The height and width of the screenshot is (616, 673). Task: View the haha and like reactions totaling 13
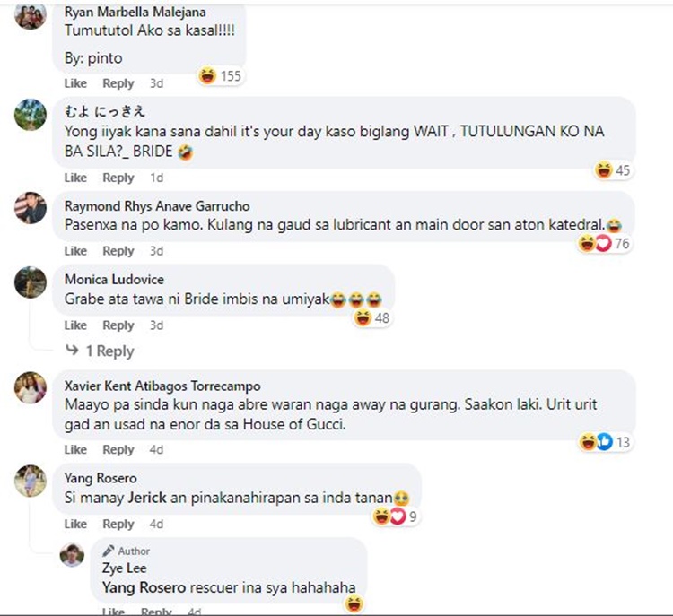click(x=604, y=442)
